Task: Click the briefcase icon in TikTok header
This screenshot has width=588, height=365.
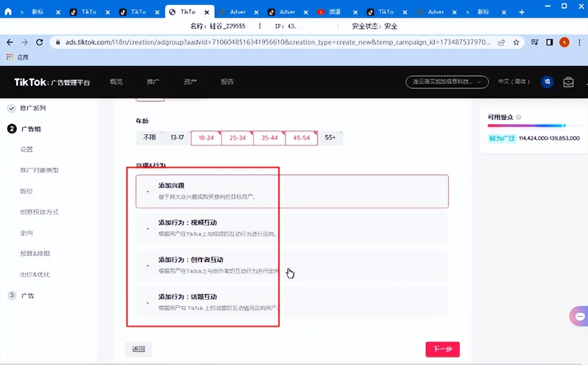Action: pos(568,82)
